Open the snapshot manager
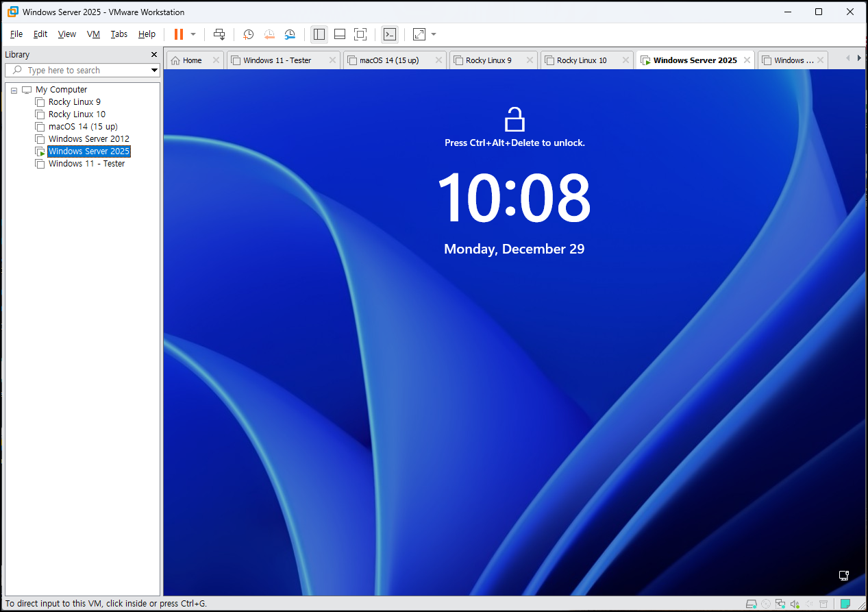The image size is (868, 612). pos(290,34)
